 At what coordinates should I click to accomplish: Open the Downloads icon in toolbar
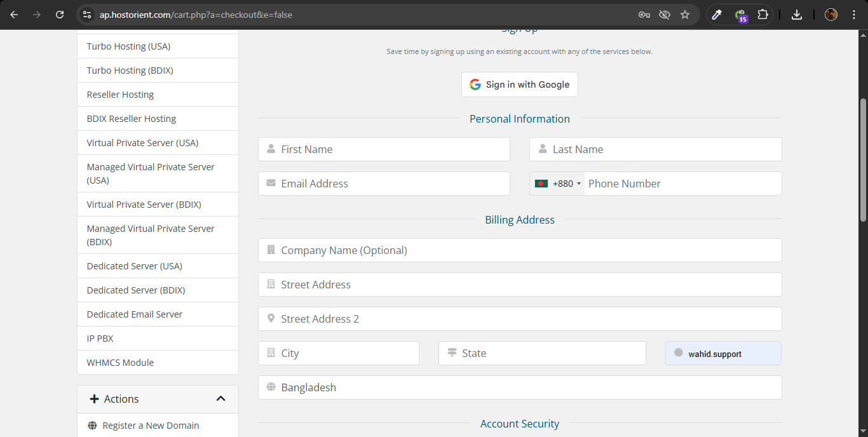pyautogui.click(x=797, y=15)
